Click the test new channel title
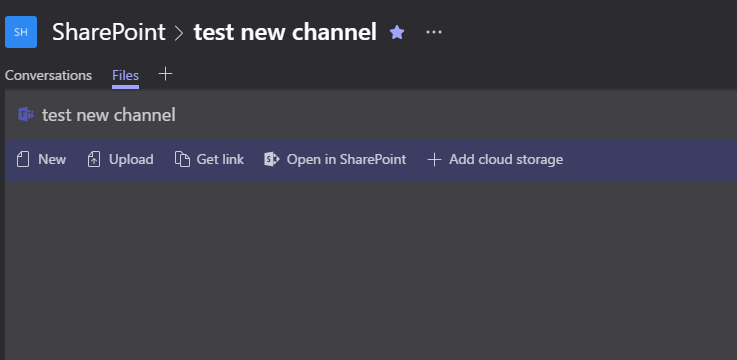This screenshot has height=360, width=737. tap(285, 32)
